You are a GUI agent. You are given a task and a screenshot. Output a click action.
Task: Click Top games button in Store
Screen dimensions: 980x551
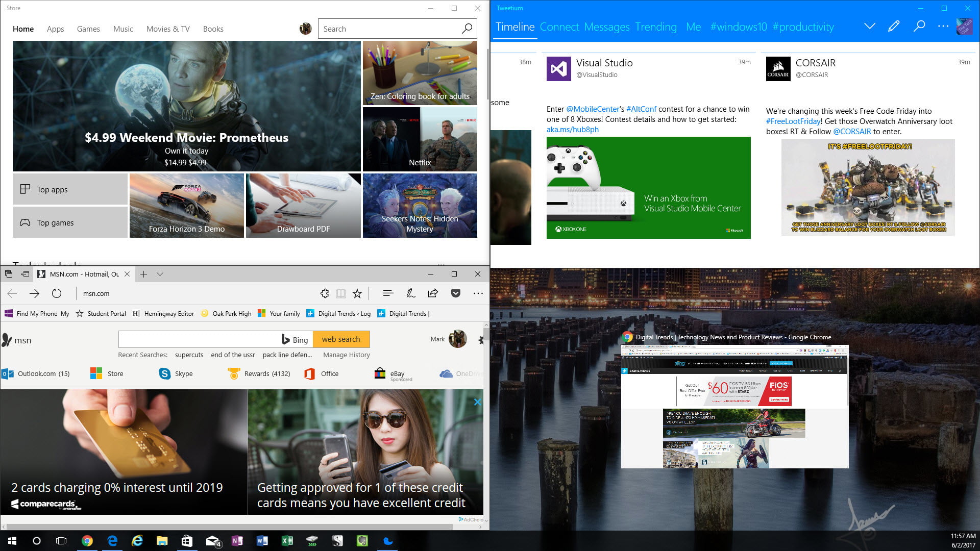pos(70,222)
